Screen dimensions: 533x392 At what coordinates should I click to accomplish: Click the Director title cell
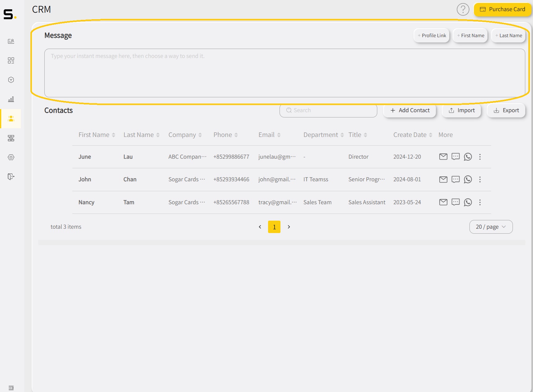coord(358,157)
